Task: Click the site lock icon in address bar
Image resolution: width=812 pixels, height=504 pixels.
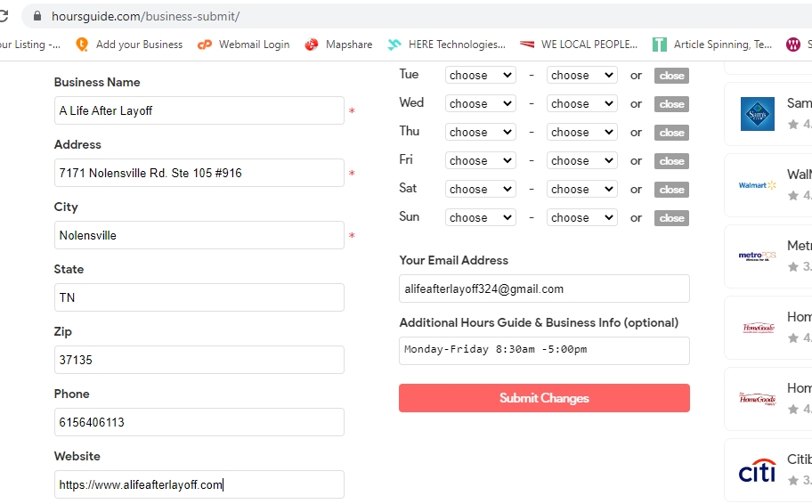Action: (37, 16)
